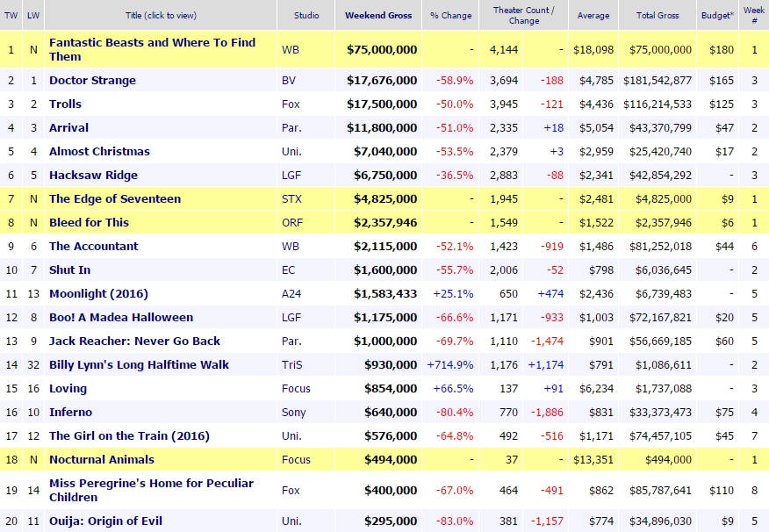
Task: Click the Doctor Strange movie title
Action: pos(92,81)
